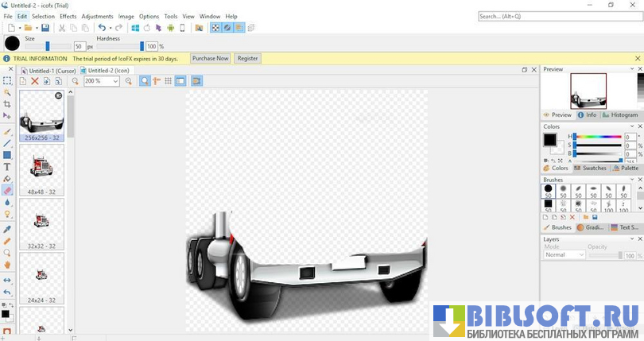Adjust the Hue color slider
Screen dimensions: 644x341
598,137
